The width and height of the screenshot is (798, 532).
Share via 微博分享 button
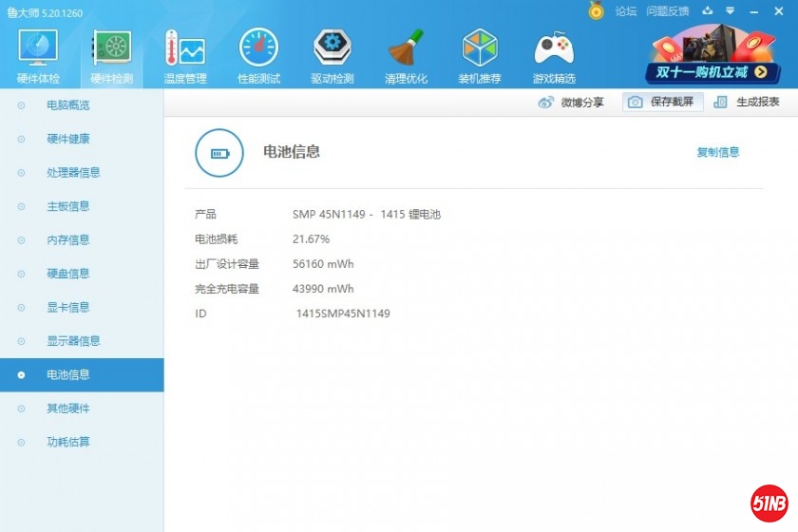571,103
